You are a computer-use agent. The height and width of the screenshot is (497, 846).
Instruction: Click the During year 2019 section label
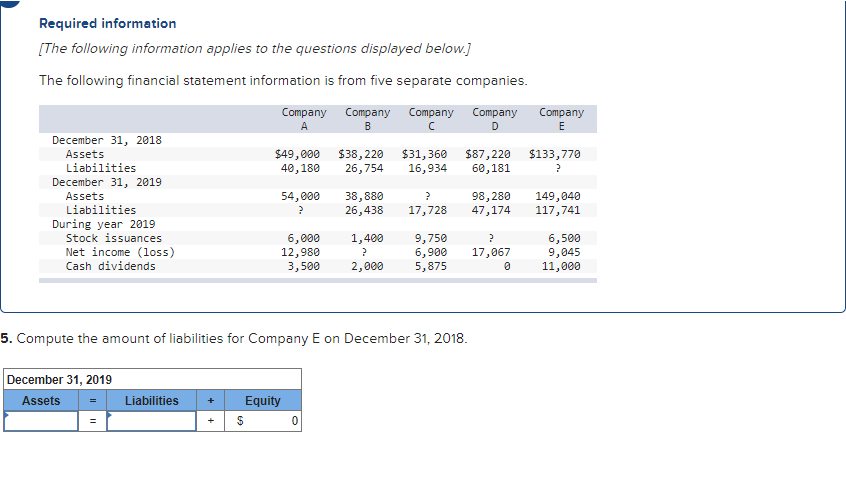(x=104, y=224)
